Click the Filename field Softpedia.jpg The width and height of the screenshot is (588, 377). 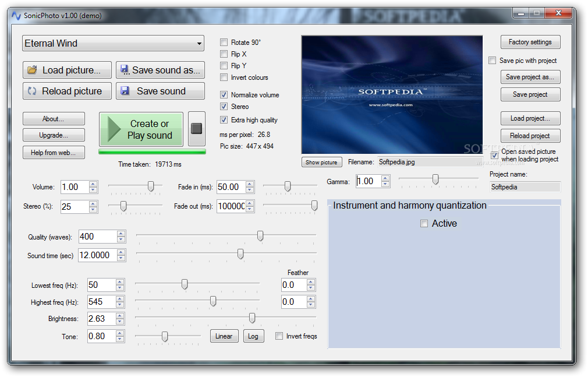coord(430,162)
